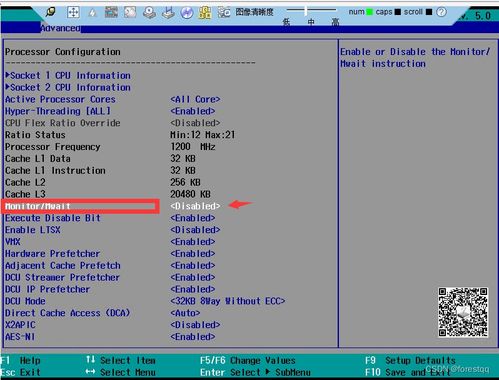
Task: Select the AES-NI label
Action: coord(20,337)
